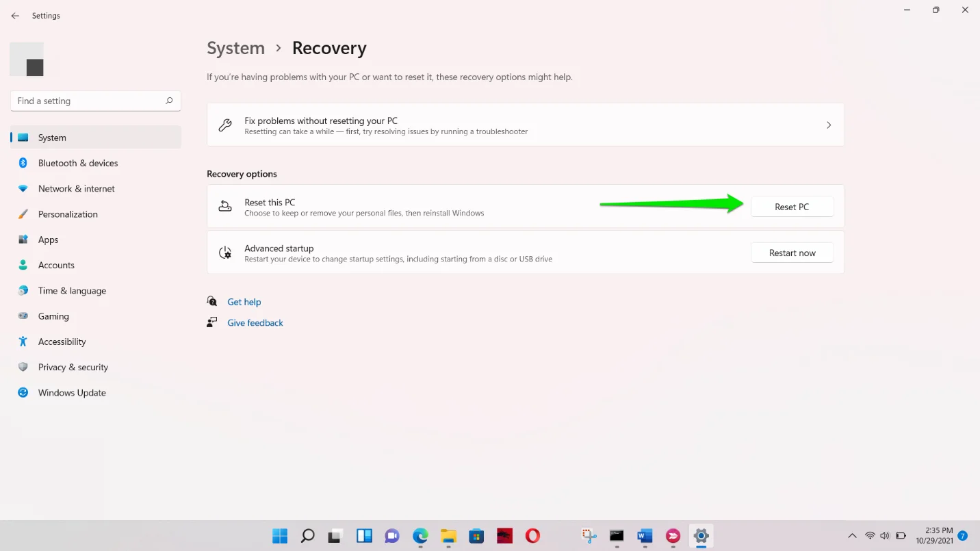The image size is (980, 551).
Task: Open Task View on the taskbar
Action: [335, 536]
